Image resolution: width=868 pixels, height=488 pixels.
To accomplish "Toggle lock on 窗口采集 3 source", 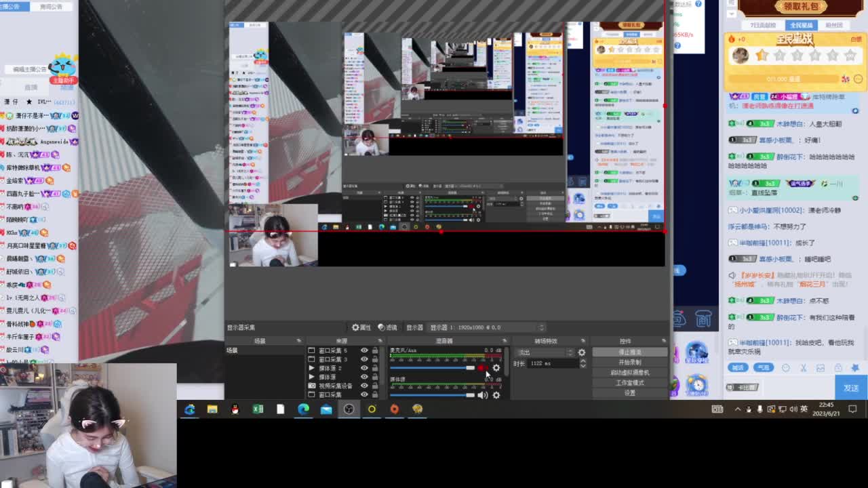I will coord(375,359).
